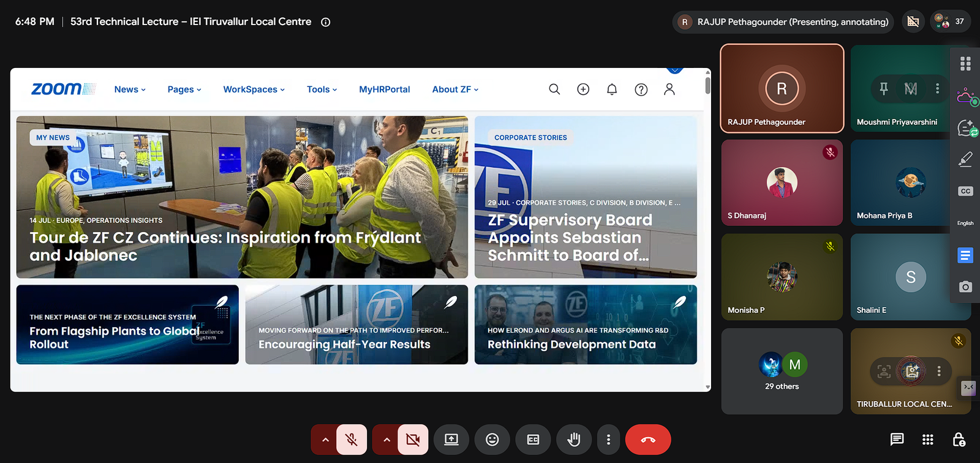The width and height of the screenshot is (980, 463).
Task: Open the MyHRPortal menu item
Action: click(x=385, y=89)
